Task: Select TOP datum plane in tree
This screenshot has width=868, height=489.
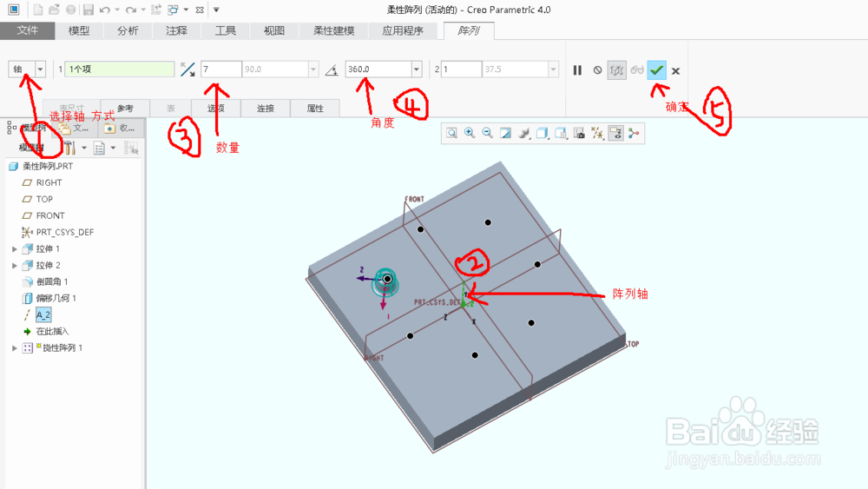Action: [44, 200]
